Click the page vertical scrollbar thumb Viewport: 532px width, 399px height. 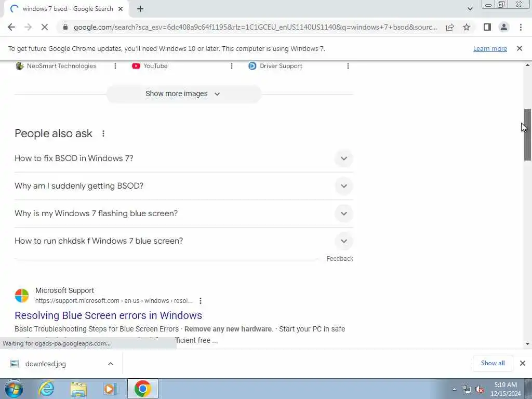(x=527, y=135)
